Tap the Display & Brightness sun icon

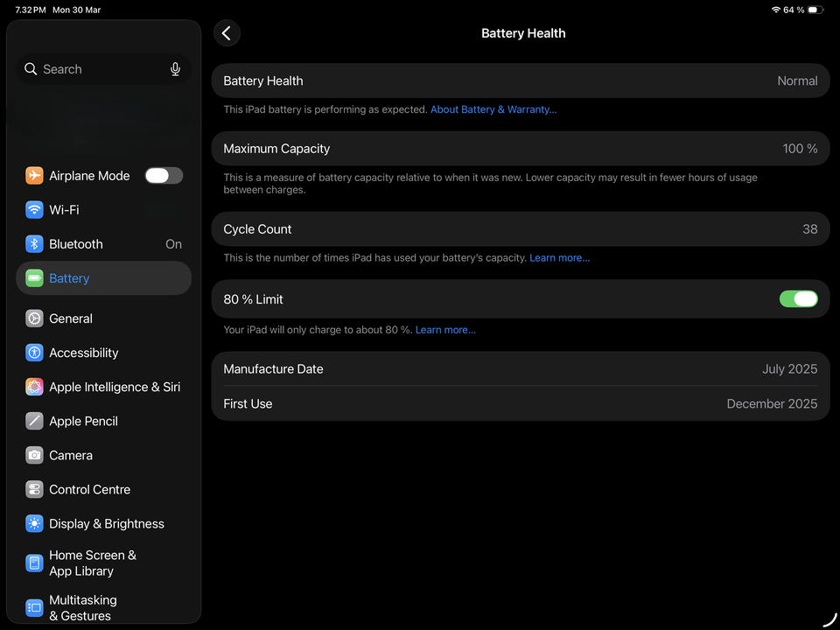34,524
